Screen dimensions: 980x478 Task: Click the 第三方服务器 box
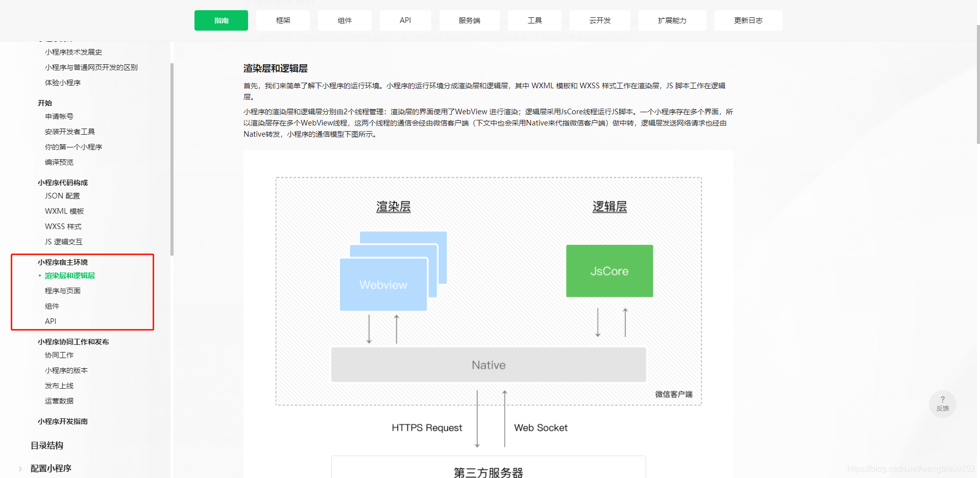click(x=488, y=467)
